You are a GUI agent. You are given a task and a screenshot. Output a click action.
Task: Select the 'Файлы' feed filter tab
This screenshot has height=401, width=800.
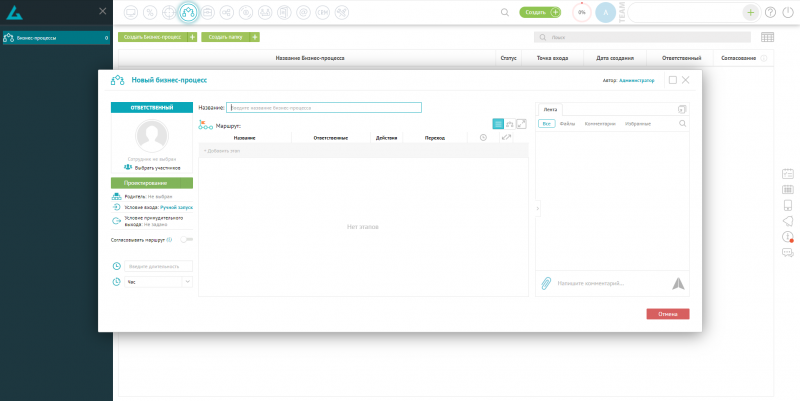pos(567,123)
